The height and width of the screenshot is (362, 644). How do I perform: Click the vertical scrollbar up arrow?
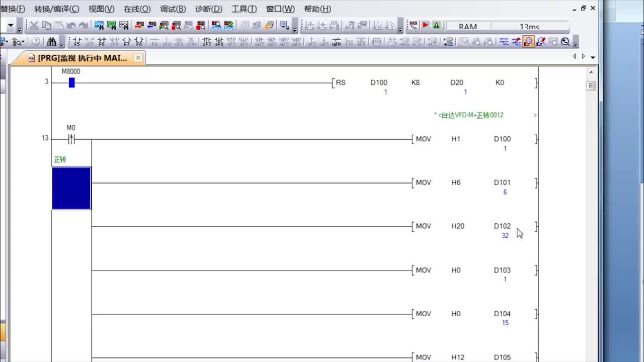(x=591, y=72)
